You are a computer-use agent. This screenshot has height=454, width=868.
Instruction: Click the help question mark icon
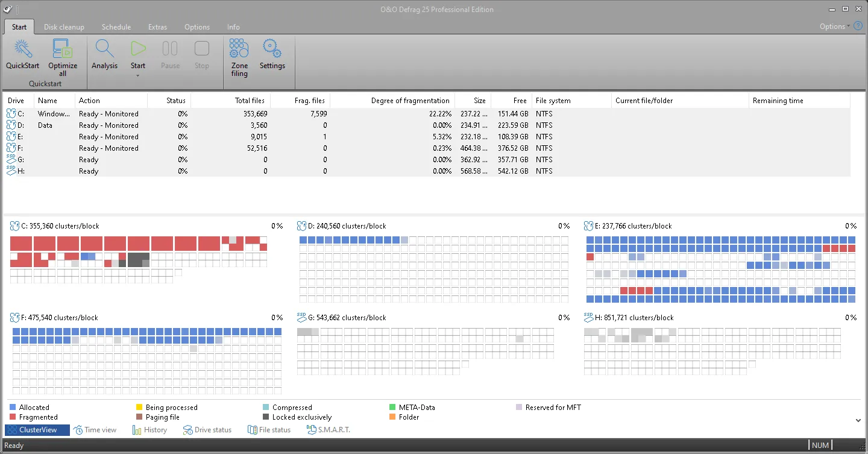point(858,26)
